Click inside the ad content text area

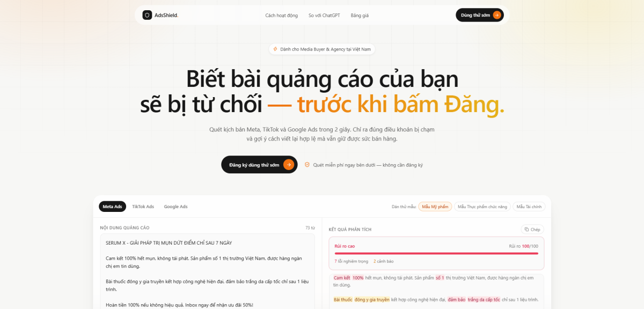(x=207, y=271)
